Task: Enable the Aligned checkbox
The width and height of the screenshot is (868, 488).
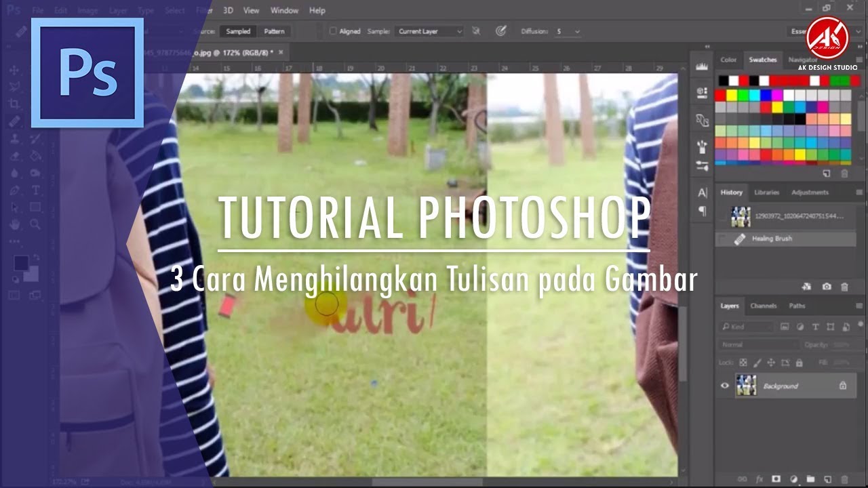Action: [333, 31]
